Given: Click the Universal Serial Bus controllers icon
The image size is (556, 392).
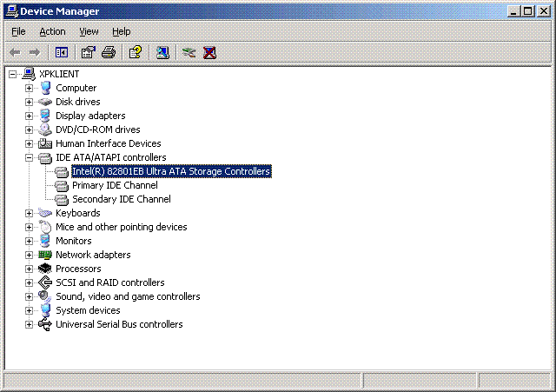Looking at the screenshot, I should [x=45, y=324].
